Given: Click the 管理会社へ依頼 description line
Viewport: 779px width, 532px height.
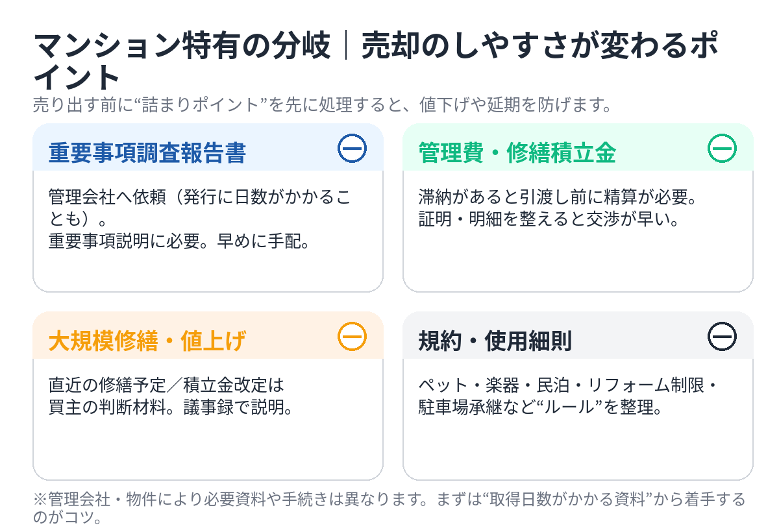Looking at the screenshot, I should 199,197.
